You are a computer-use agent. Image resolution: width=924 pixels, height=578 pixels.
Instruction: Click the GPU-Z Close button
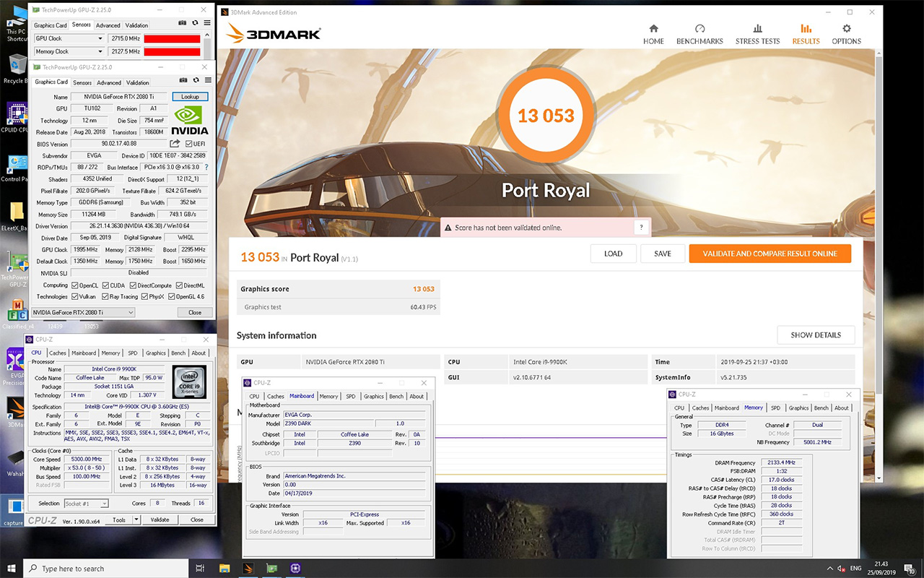(x=195, y=312)
